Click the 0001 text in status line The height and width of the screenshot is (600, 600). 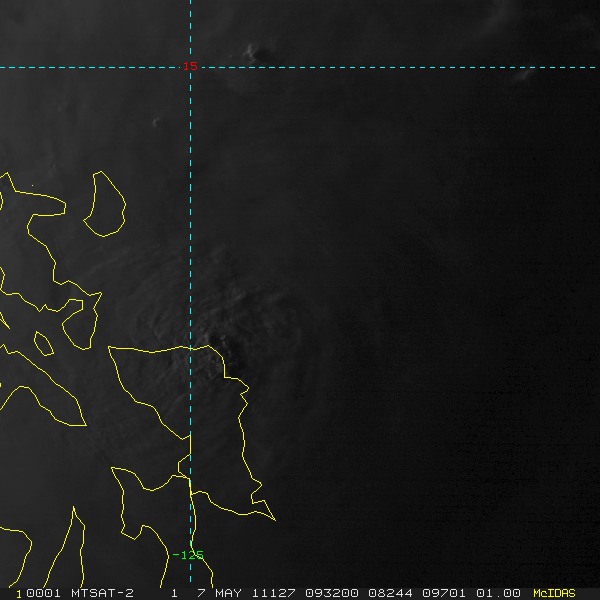tap(43, 593)
